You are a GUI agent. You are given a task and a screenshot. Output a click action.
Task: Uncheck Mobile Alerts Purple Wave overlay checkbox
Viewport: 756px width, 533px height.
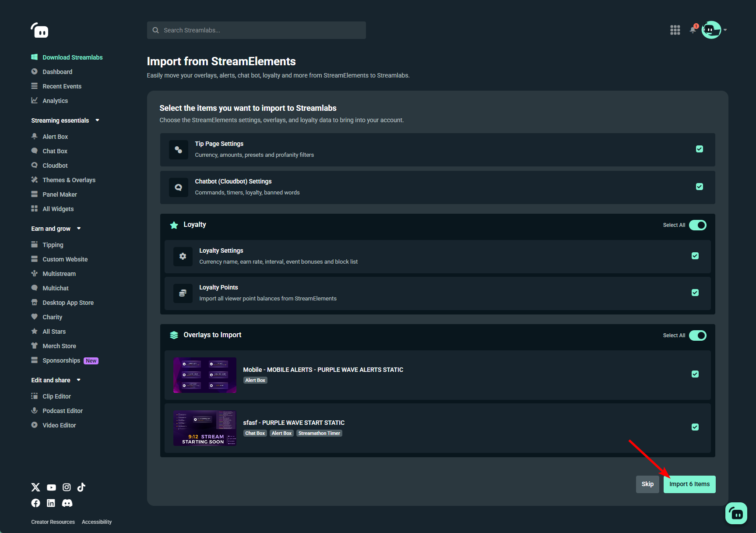click(x=695, y=374)
